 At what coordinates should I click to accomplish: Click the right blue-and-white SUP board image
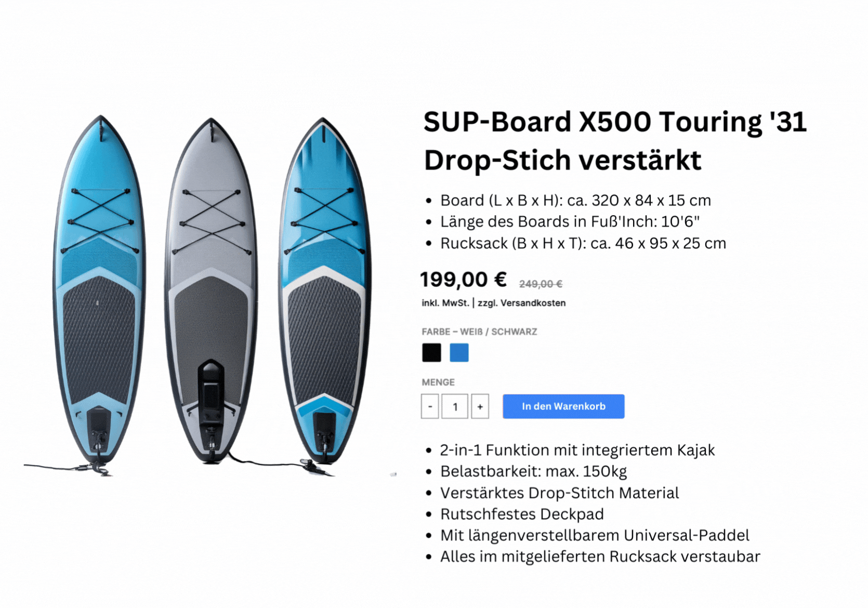(324, 291)
